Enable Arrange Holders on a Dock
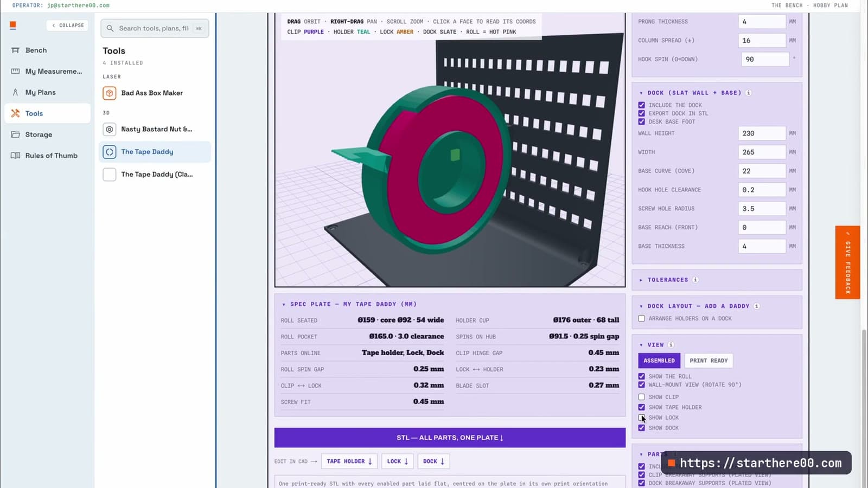The width and height of the screenshot is (868, 488). click(x=642, y=318)
